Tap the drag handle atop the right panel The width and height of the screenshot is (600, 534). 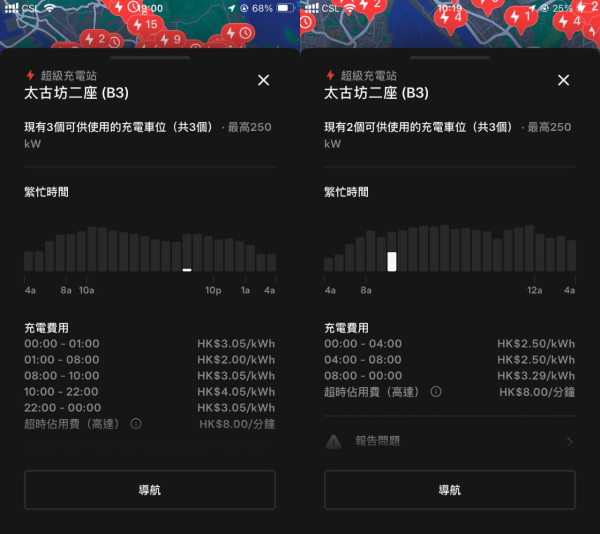coord(450,58)
